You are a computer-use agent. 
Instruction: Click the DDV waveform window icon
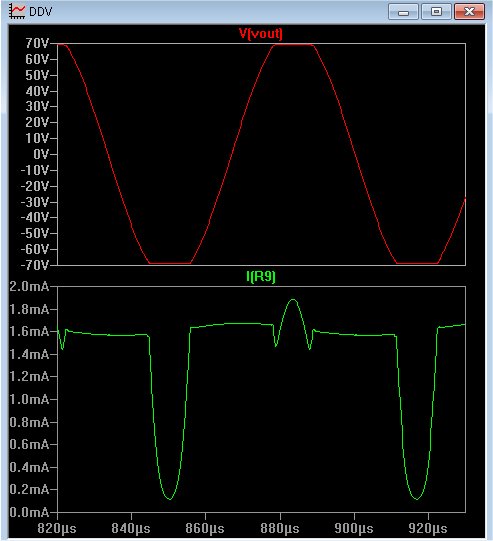tap(17, 12)
